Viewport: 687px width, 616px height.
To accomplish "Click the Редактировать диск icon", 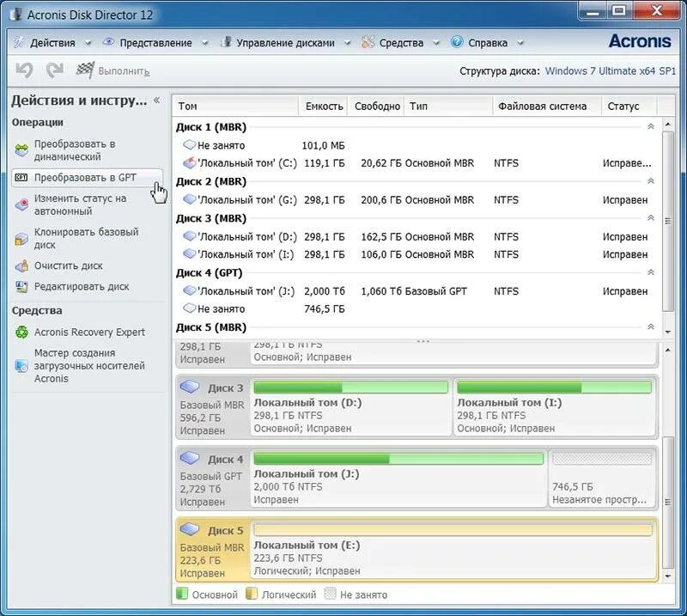I will tap(21, 286).
